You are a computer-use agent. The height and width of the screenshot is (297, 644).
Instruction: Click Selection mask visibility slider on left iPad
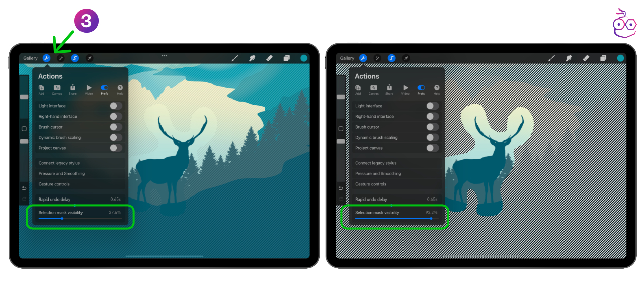pos(62,219)
